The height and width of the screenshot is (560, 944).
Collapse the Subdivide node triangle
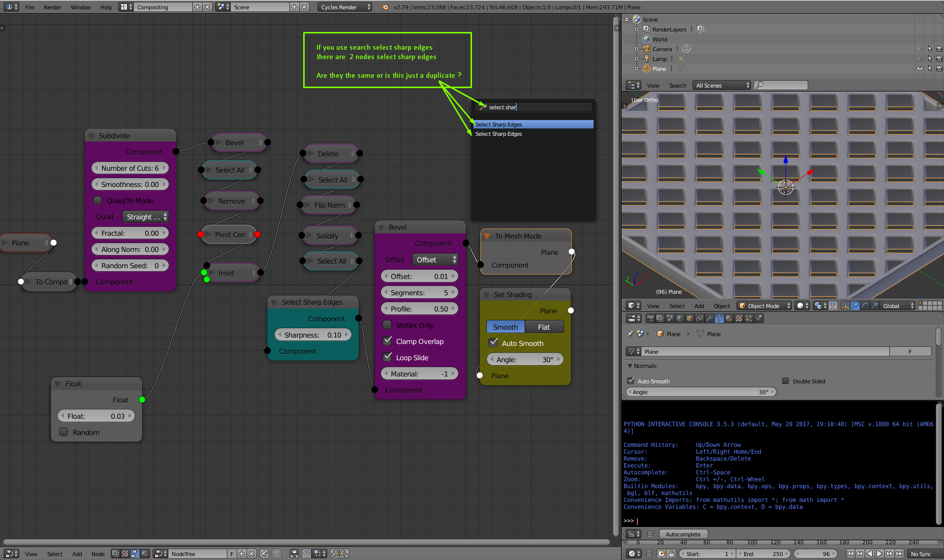[91, 135]
